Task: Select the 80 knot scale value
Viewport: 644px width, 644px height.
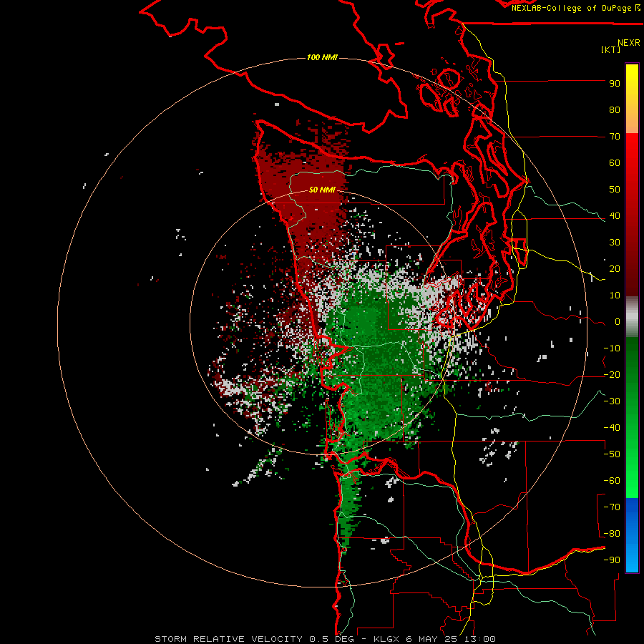Action: click(x=615, y=110)
